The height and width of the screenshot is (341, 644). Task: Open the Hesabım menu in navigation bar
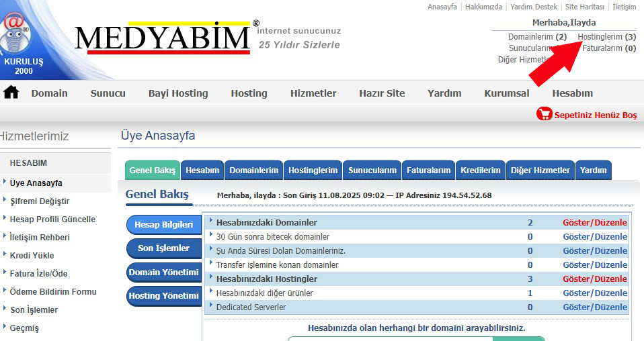coord(573,93)
